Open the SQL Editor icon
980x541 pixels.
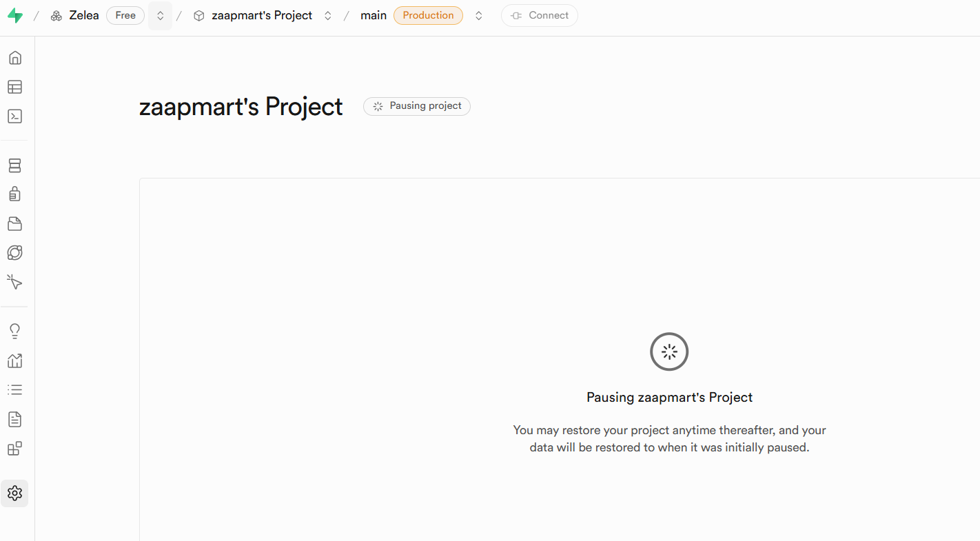pyautogui.click(x=14, y=116)
